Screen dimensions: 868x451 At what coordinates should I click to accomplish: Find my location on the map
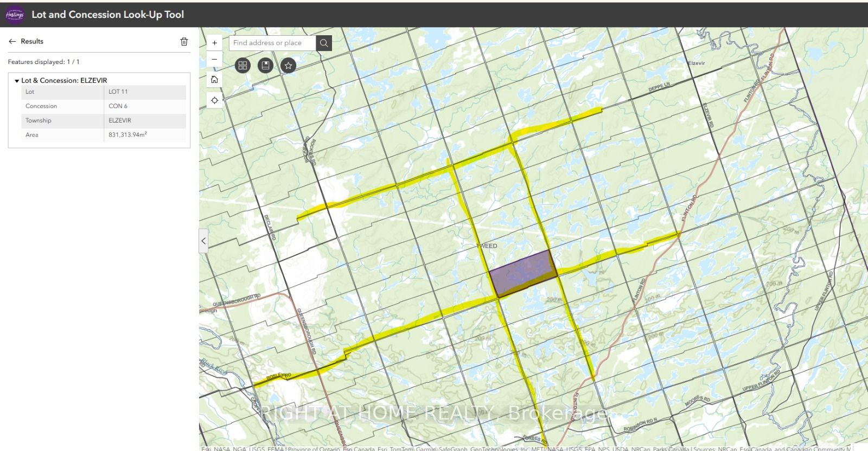pyautogui.click(x=215, y=100)
